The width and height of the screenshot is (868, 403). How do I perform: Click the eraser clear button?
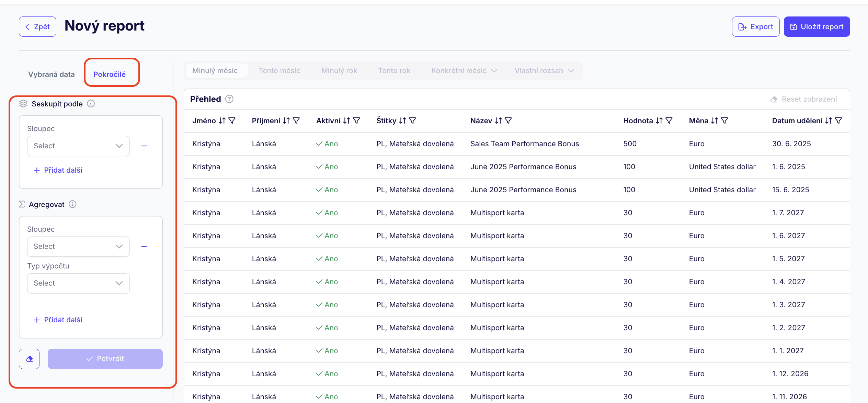coord(29,359)
